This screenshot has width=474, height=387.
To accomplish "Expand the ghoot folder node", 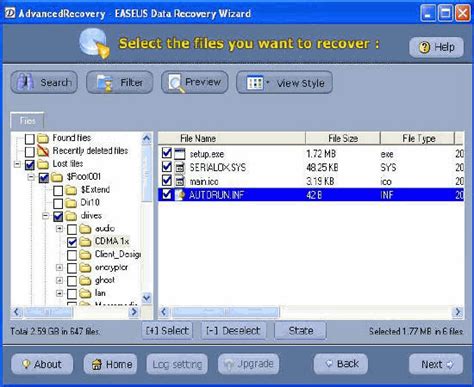I will coord(60,281).
